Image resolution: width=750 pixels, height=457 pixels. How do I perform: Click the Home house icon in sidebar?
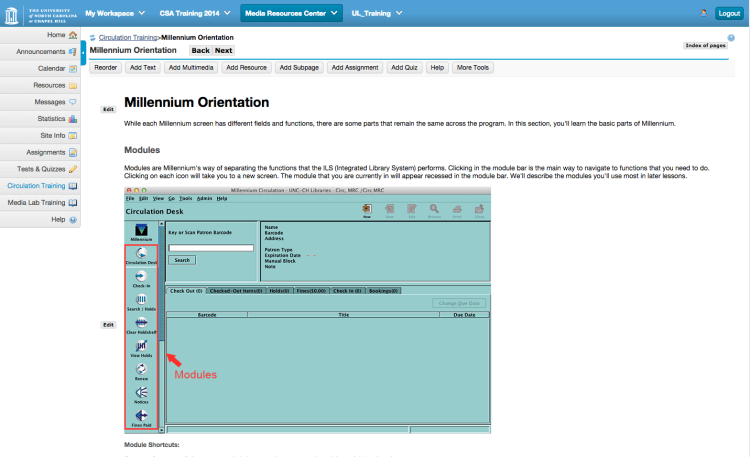pyautogui.click(x=73, y=35)
